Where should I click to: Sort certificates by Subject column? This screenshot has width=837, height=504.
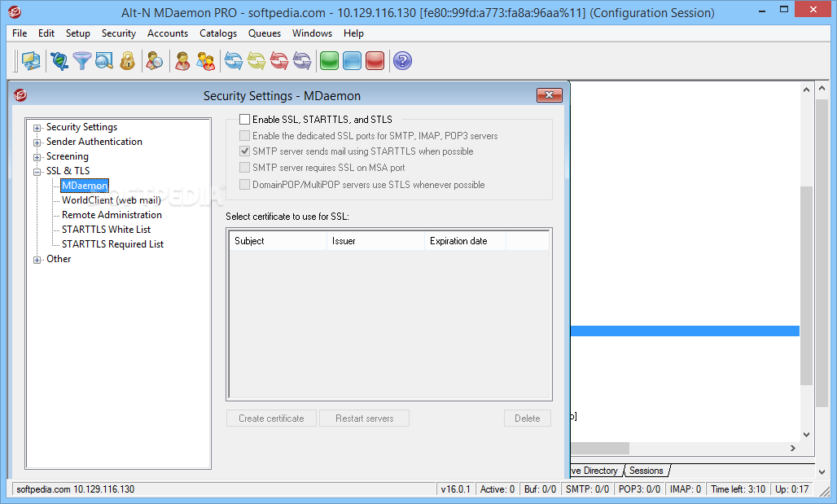pos(278,241)
